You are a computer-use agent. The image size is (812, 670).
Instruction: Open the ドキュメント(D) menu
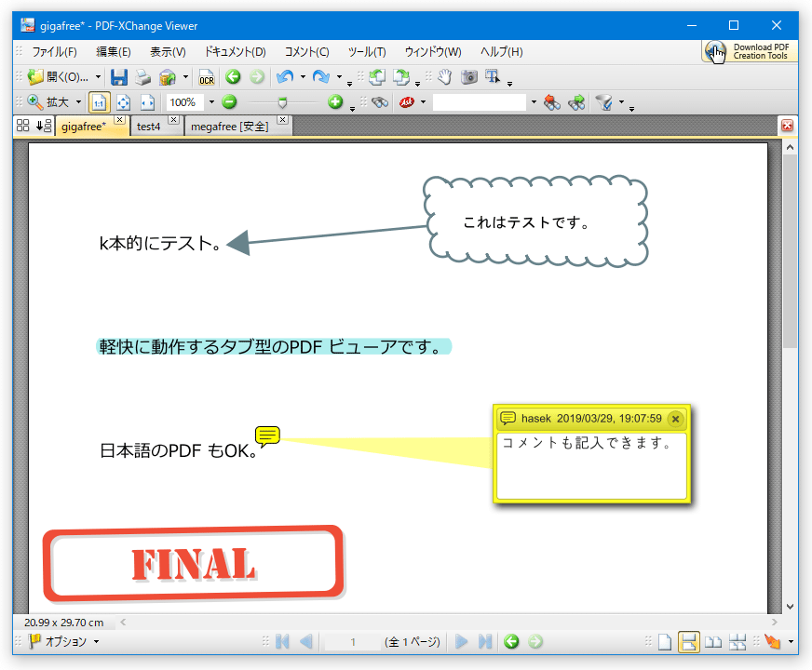[235, 52]
